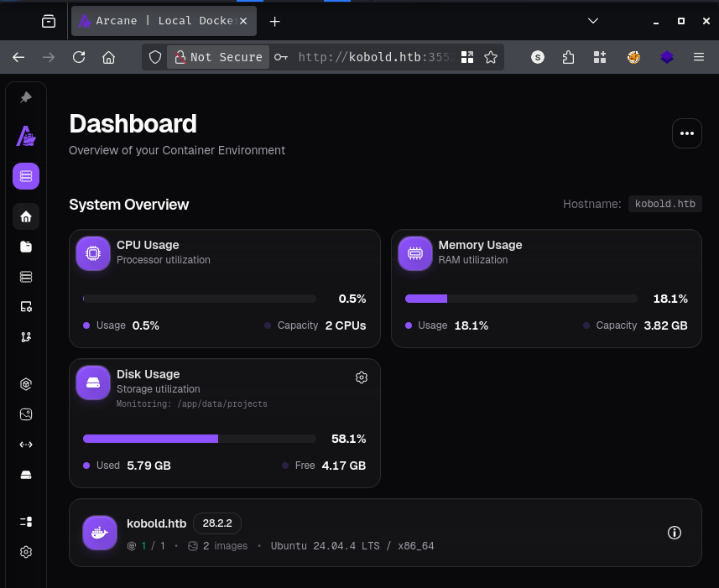Click the Disk Usage drive icon
Screen dimensions: 719x588
pos(93,382)
